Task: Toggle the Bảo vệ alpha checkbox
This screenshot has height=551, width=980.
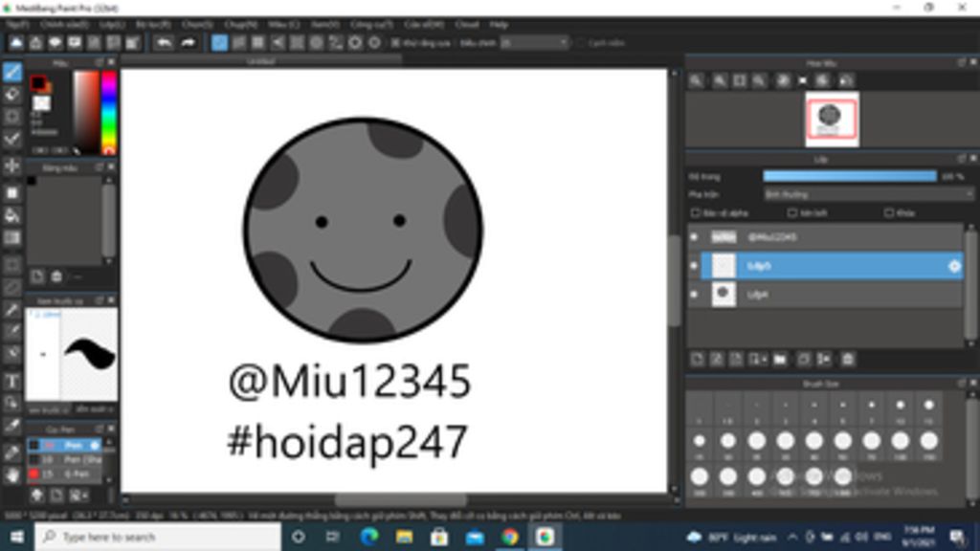Action: click(x=695, y=213)
